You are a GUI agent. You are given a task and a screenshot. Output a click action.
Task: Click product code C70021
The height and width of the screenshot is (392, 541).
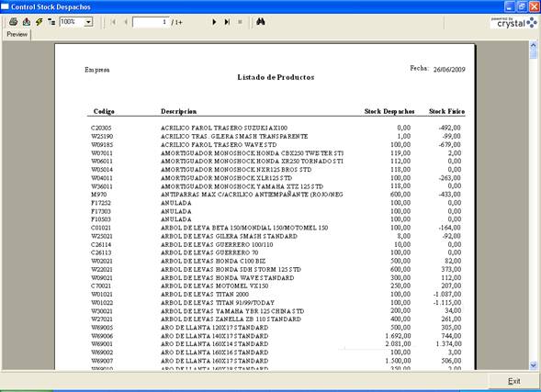point(101,286)
